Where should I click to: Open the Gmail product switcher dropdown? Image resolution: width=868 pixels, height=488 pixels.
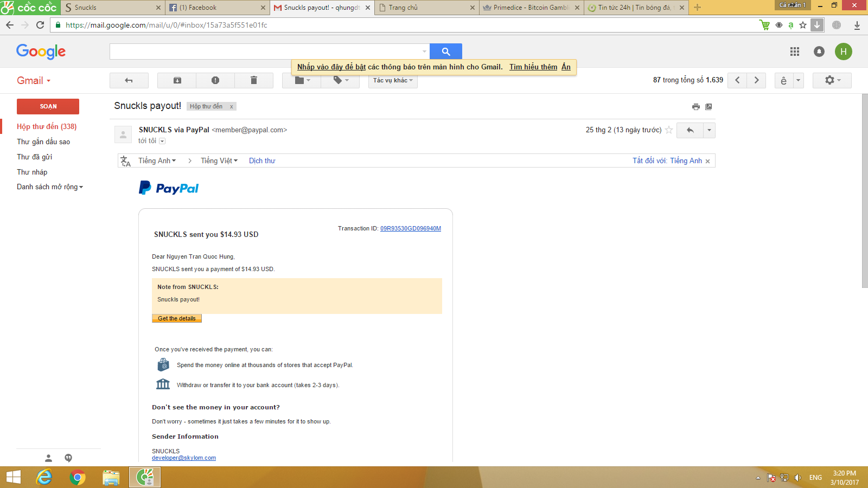pos(34,80)
